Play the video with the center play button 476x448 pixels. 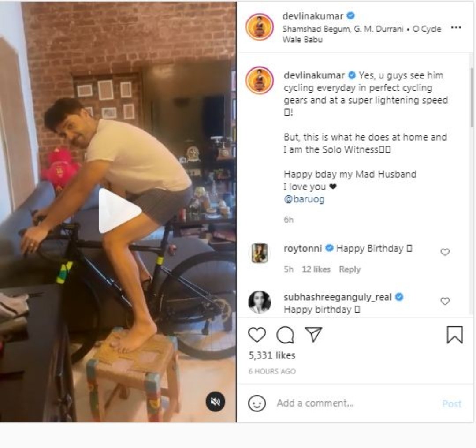tap(119, 211)
